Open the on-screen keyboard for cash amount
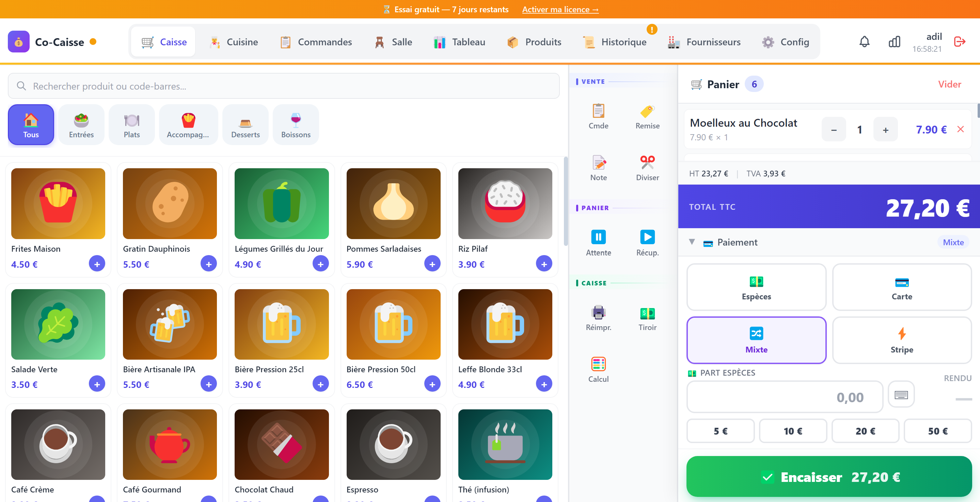This screenshot has height=502, width=980. (901, 395)
